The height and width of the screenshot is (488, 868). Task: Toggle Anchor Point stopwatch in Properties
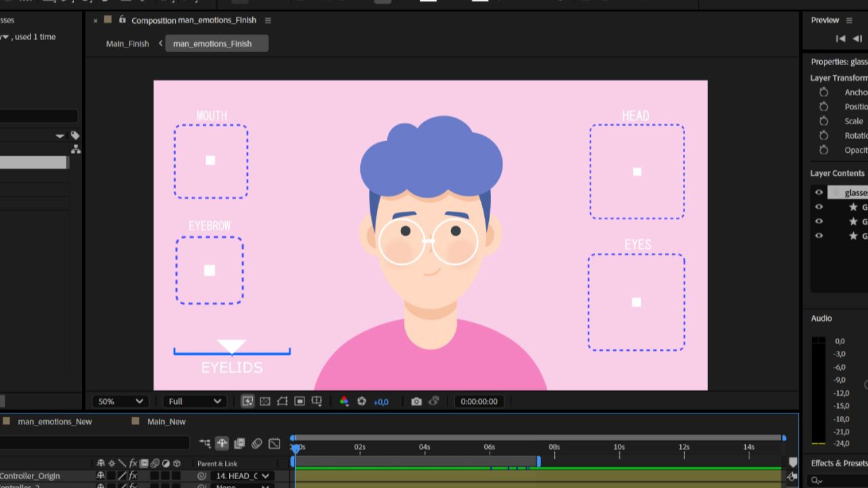[x=824, y=92]
